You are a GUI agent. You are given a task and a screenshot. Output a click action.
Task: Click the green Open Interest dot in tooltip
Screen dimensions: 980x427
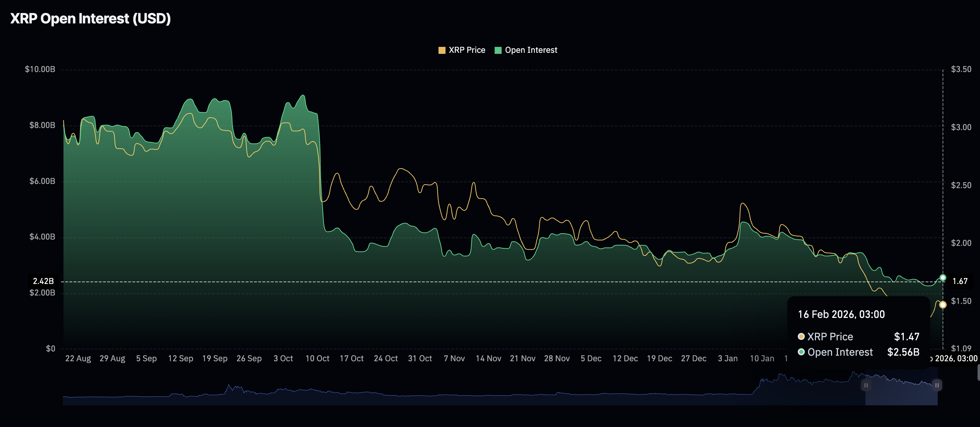[801, 352]
